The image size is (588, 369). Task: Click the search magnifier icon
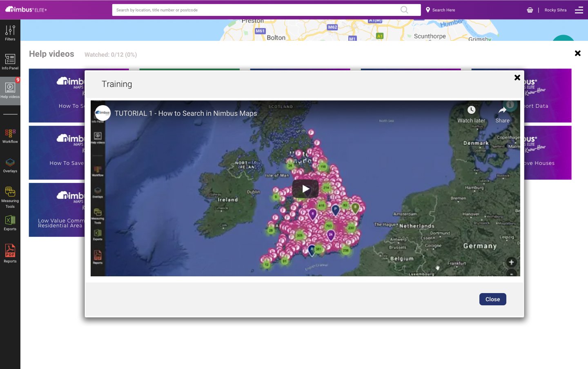tap(404, 10)
